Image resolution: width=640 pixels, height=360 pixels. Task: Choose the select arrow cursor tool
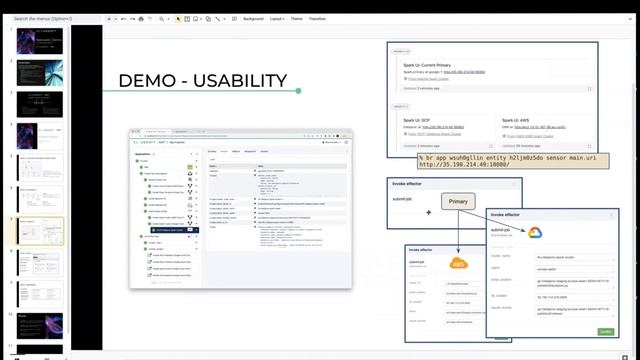click(178, 19)
